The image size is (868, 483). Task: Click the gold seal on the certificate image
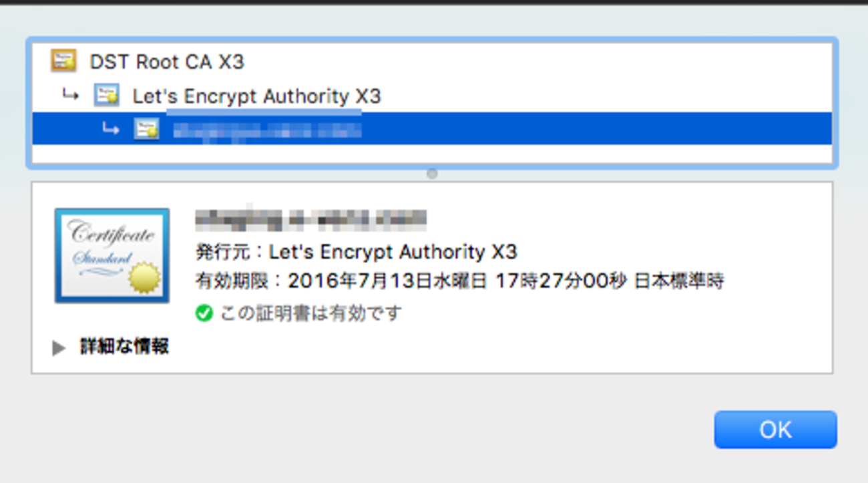146,278
